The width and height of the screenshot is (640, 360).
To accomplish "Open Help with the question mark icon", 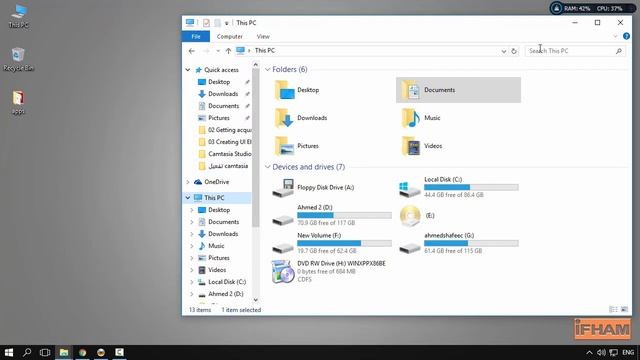I will tap(626, 36).
